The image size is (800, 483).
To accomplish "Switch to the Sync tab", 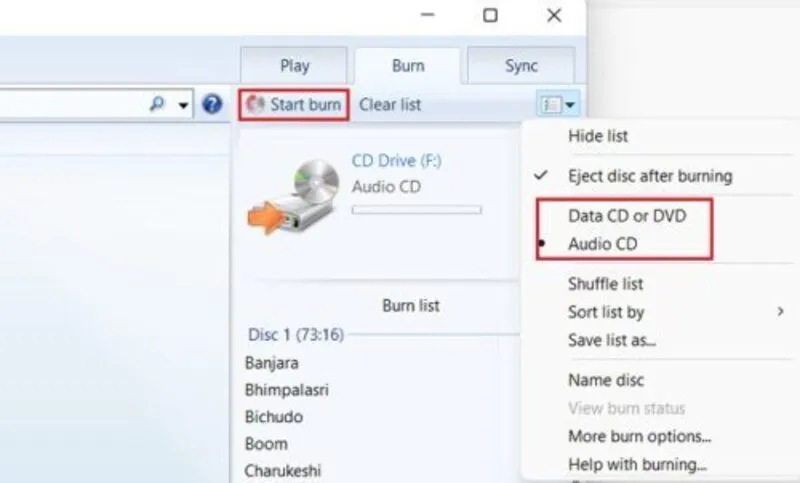I will 521,65.
